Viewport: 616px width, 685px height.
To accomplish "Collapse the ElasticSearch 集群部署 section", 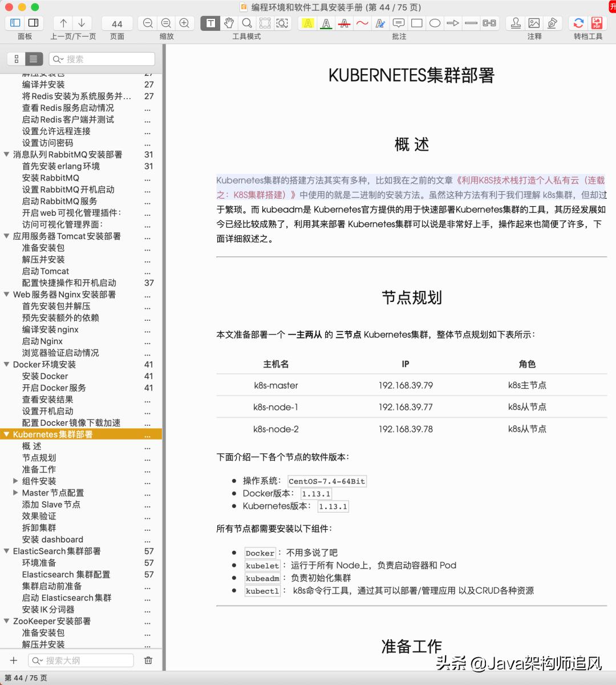I will [x=6, y=551].
